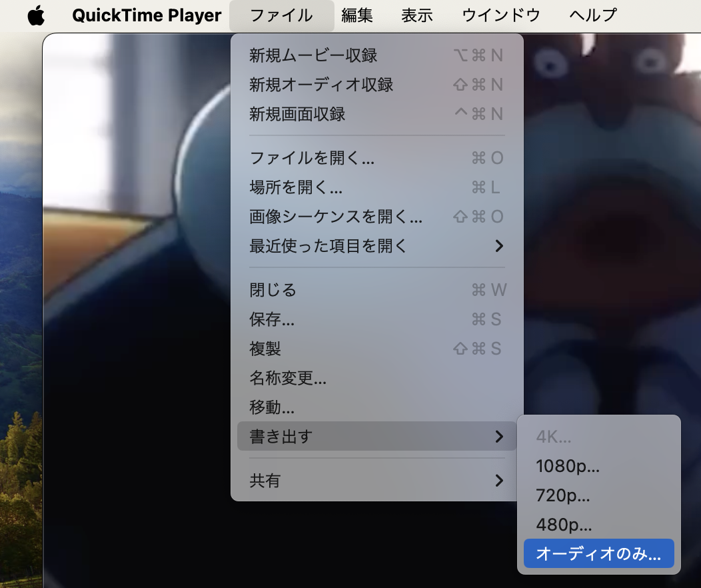The image size is (701, 588).
Task: Export as 720p… from submenu
Action: [x=598, y=495]
